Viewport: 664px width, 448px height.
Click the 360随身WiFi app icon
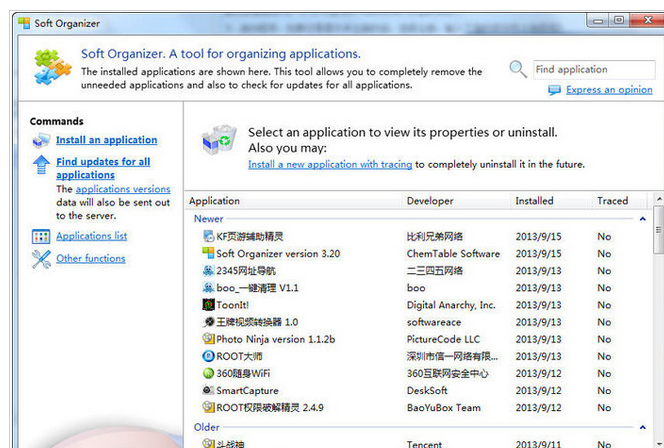coord(208,373)
